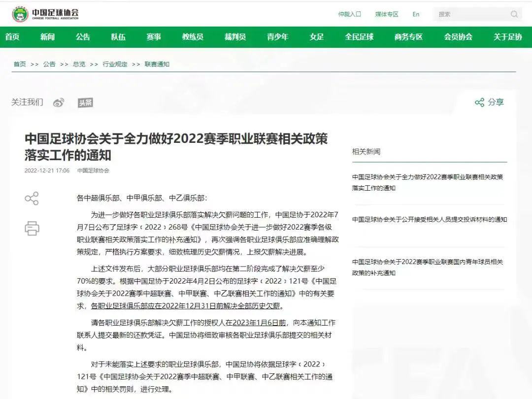Open the 全民足球 nav menu
Viewport: 532px width, 399px height.
pyautogui.click(x=359, y=37)
